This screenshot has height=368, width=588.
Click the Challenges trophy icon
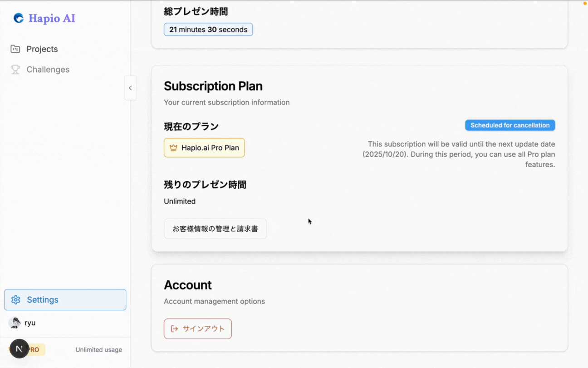[x=15, y=70]
